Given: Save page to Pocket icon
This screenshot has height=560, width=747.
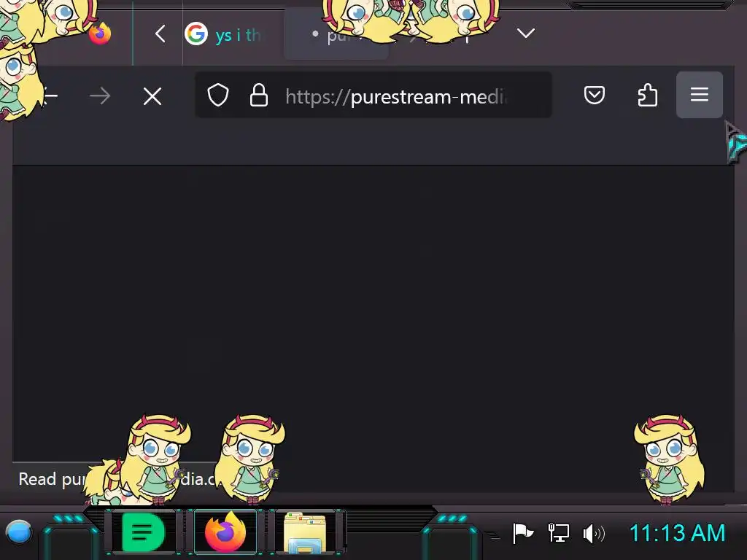Looking at the screenshot, I should [x=595, y=95].
